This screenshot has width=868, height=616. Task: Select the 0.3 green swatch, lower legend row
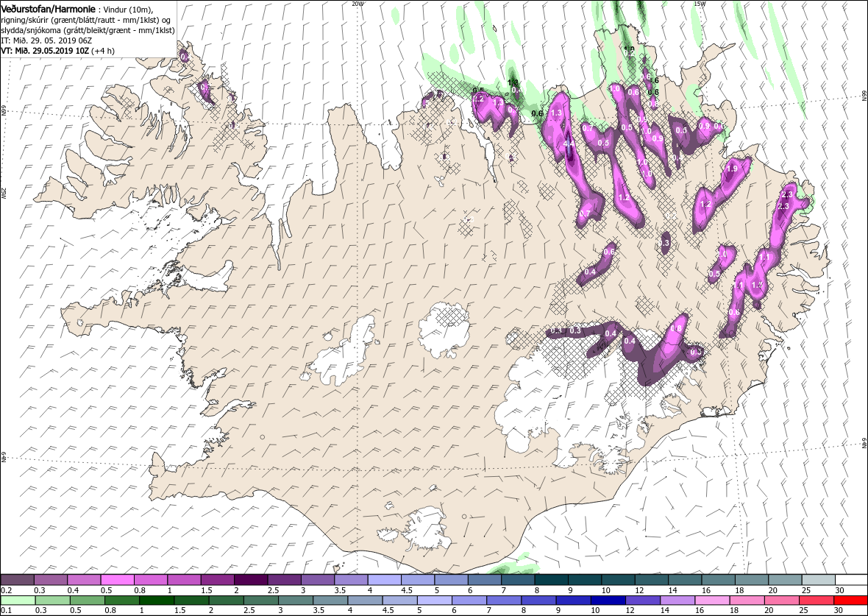[x=52, y=601]
